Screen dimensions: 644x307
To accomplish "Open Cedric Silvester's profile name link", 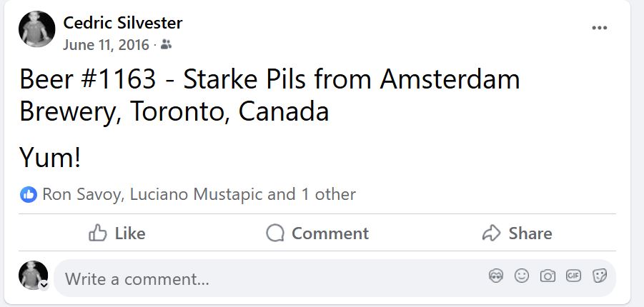I will point(122,24).
